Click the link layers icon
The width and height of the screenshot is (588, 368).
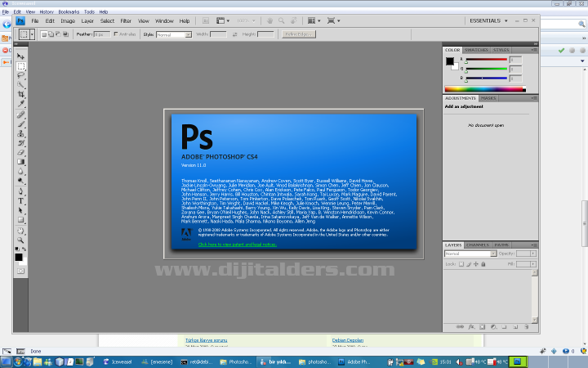point(459,326)
